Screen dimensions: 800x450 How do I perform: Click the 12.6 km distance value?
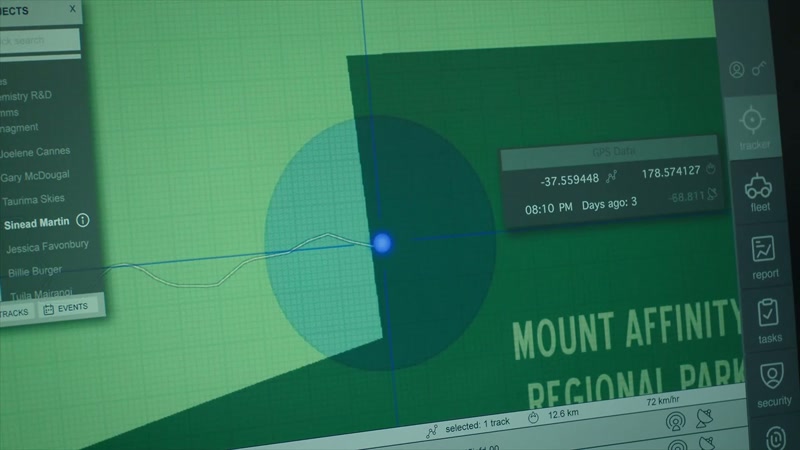click(x=563, y=414)
